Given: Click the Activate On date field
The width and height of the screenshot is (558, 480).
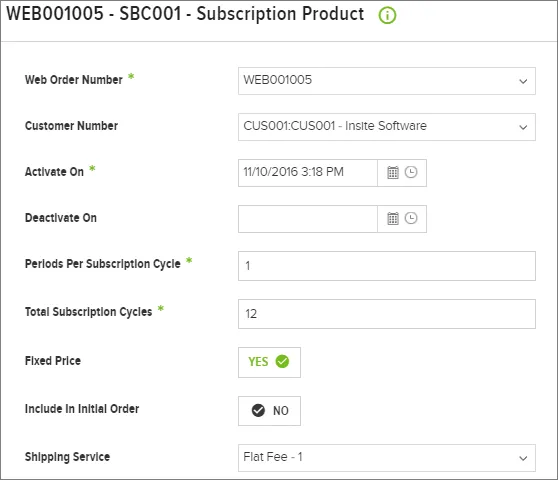Looking at the screenshot, I should (x=308, y=173).
